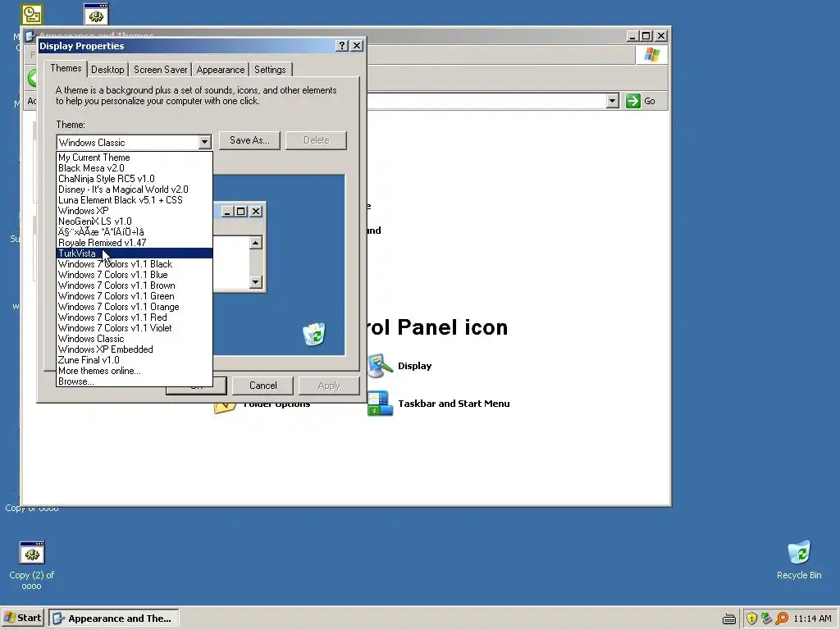Click the Go arrow icon in address bar
The width and height of the screenshot is (840, 630).
tap(633, 101)
